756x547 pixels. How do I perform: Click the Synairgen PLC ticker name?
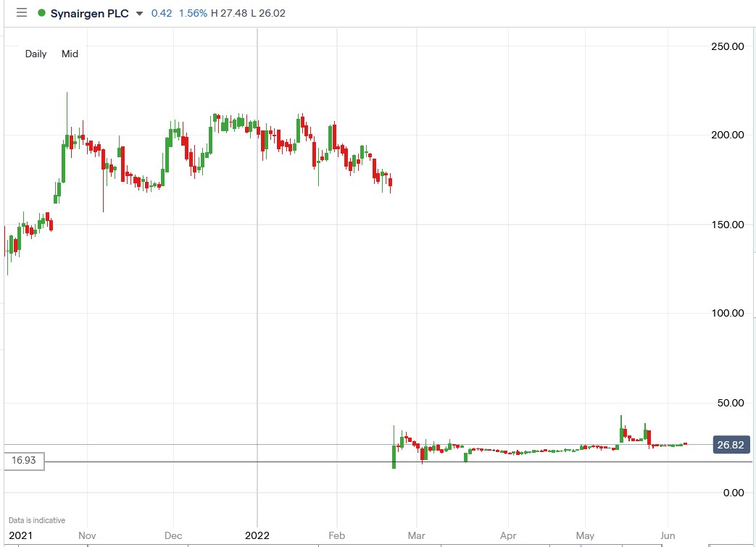tap(90, 13)
